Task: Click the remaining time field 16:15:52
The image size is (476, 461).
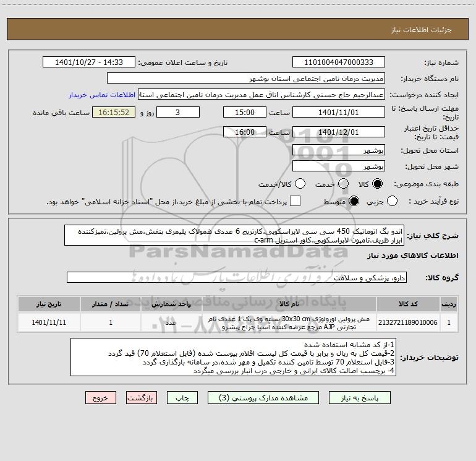Action: coord(114,112)
